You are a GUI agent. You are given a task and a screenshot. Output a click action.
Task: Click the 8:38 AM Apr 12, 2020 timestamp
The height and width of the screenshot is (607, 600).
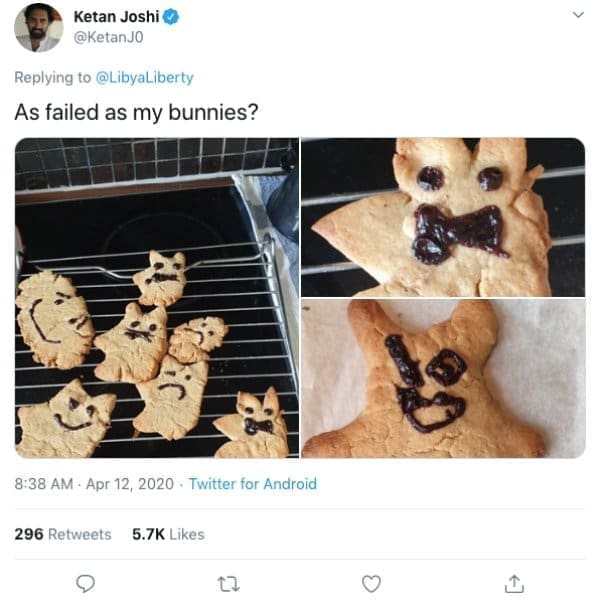[95, 484]
